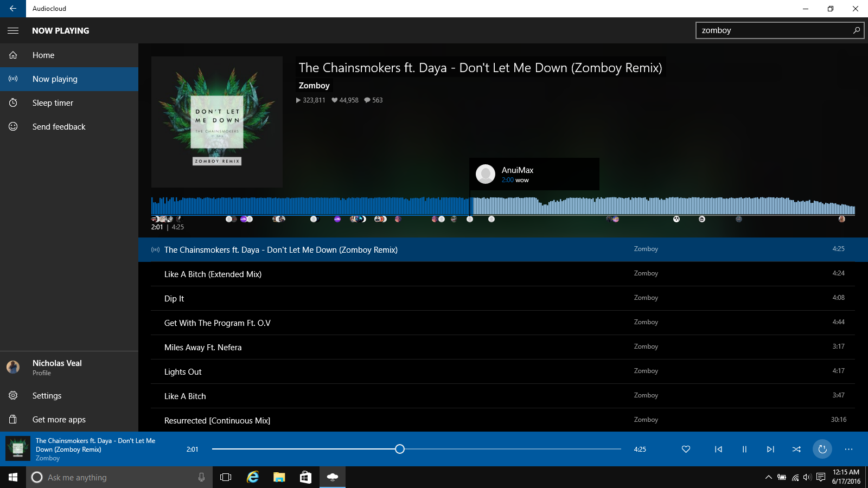The image size is (868, 488).
Task: Open Action Center notifications
Action: [821, 477]
